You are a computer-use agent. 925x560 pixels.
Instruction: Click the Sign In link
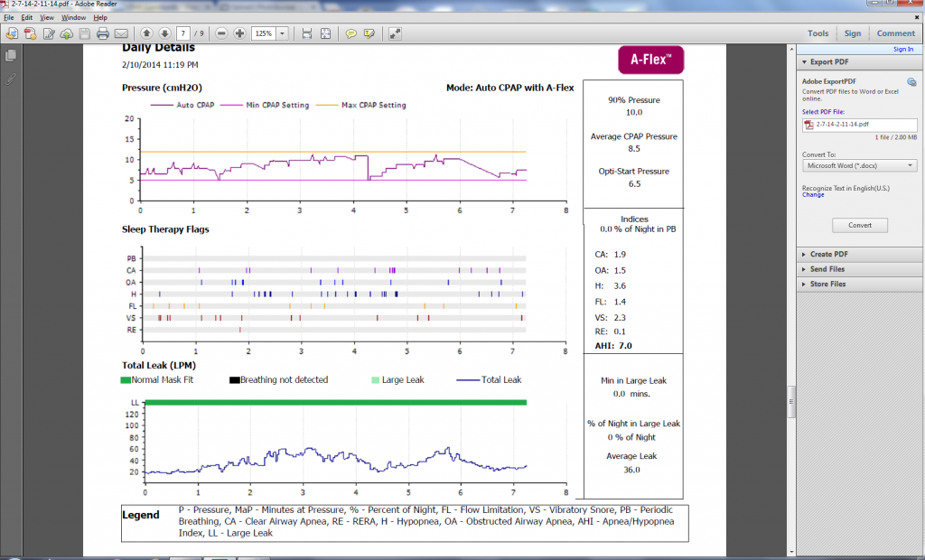coord(903,49)
